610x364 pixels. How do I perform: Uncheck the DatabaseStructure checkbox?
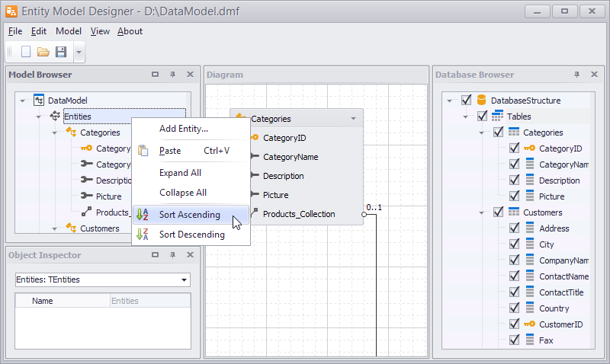[466, 101]
